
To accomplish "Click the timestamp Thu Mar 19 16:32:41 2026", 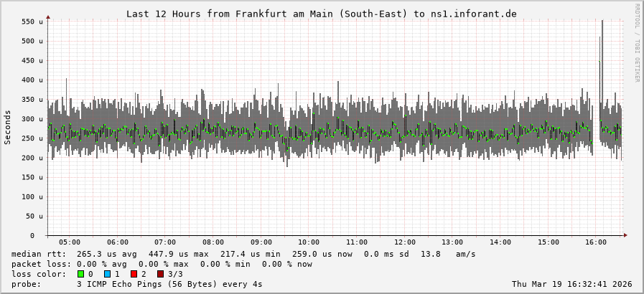I will (571, 284).
